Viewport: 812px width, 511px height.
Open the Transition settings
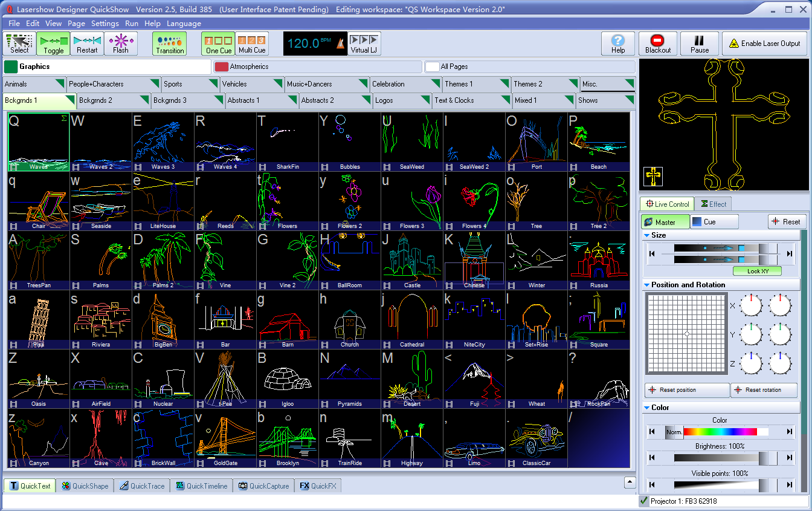170,44
